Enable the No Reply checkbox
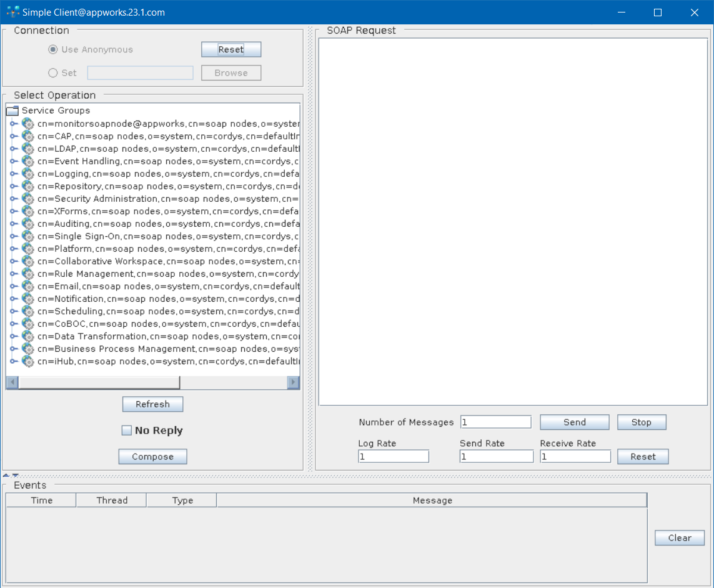Screen dimensions: 714x588 [127, 431]
